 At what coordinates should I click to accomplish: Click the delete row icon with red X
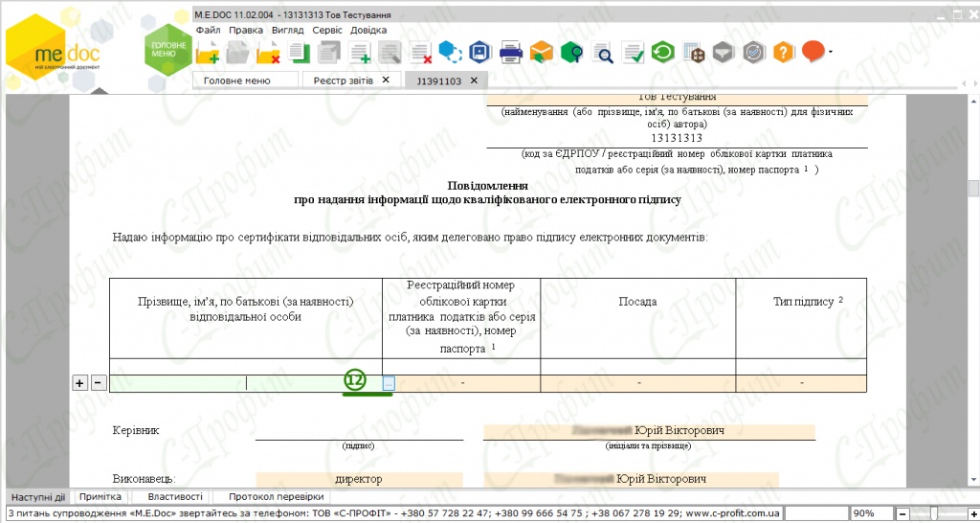[x=421, y=53]
